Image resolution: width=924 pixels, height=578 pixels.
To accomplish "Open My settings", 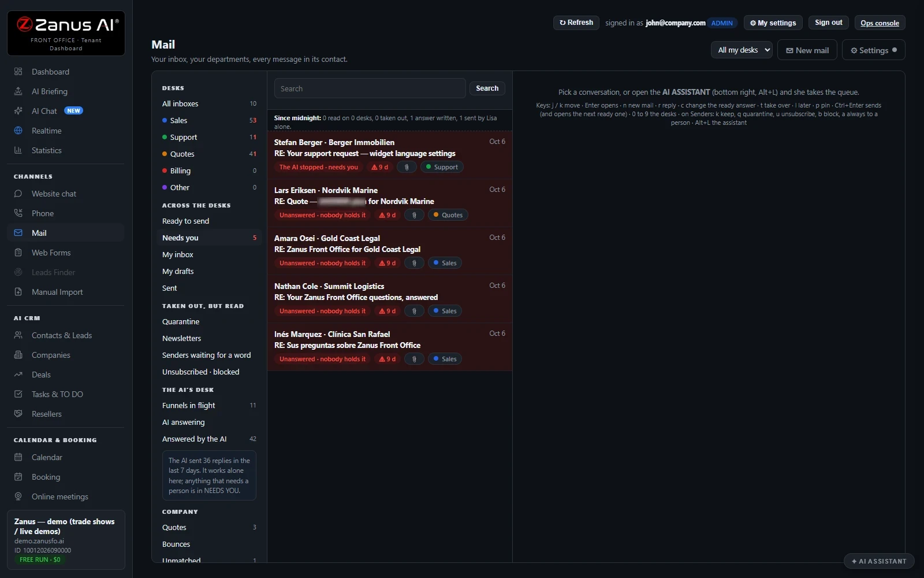I will 773,23.
